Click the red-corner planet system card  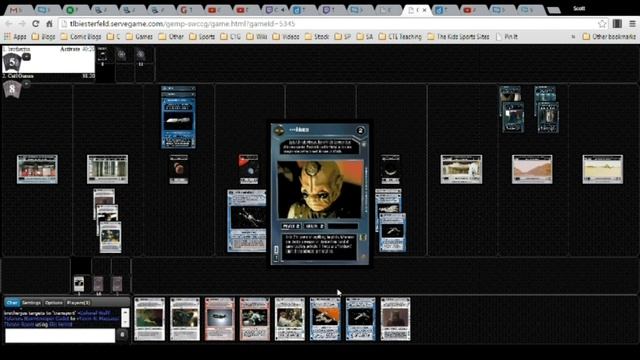coord(249,169)
